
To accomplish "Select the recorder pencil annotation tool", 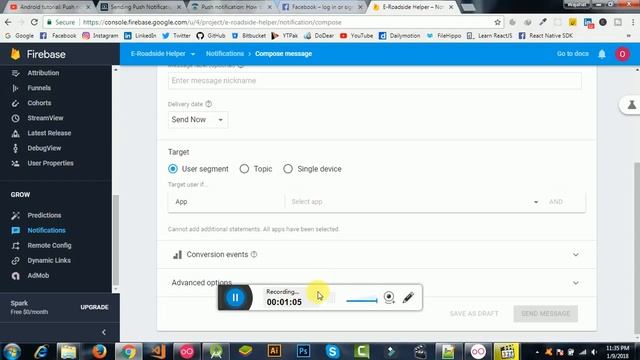I will click(x=408, y=298).
